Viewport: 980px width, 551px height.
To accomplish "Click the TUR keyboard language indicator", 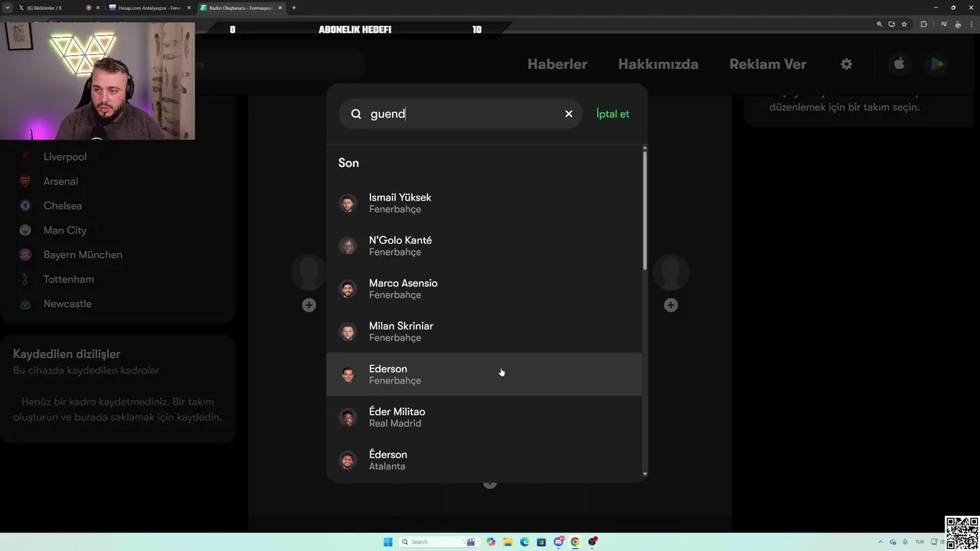I will click(920, 542).
